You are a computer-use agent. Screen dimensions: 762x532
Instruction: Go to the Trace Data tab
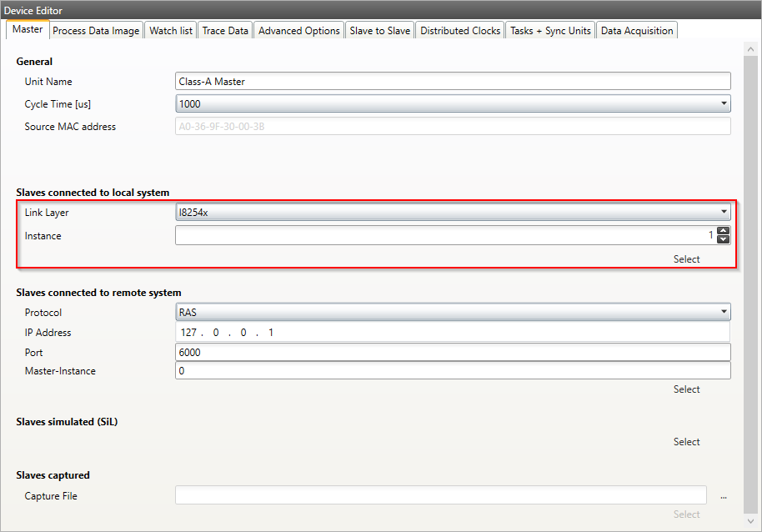(225, 31)
